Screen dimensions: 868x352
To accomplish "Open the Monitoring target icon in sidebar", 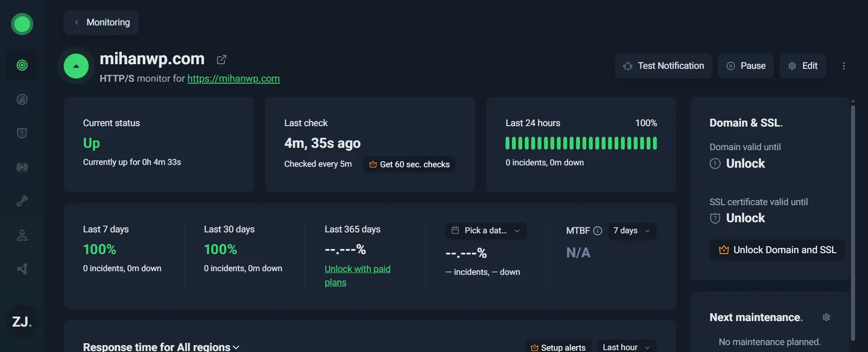I will [x=22, y=65].
